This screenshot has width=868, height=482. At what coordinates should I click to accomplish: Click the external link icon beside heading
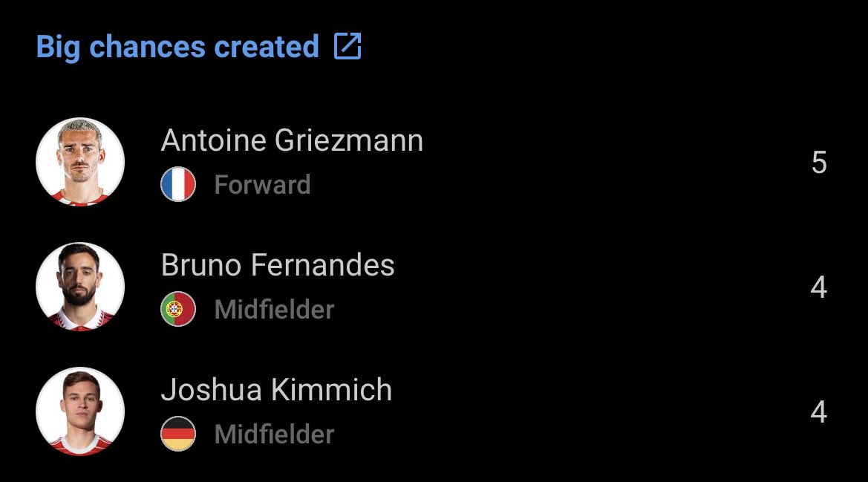click(347, 46)
